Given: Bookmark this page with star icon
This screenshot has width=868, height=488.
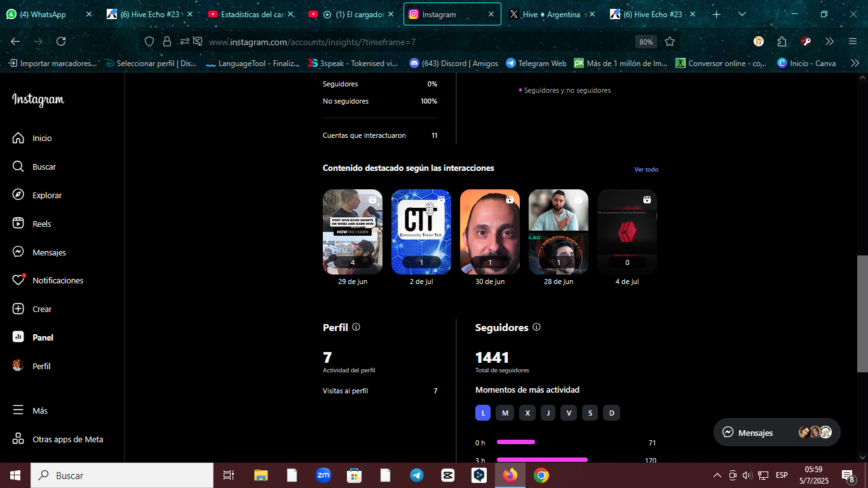Looking at the screenshot, I should (670, 41).
